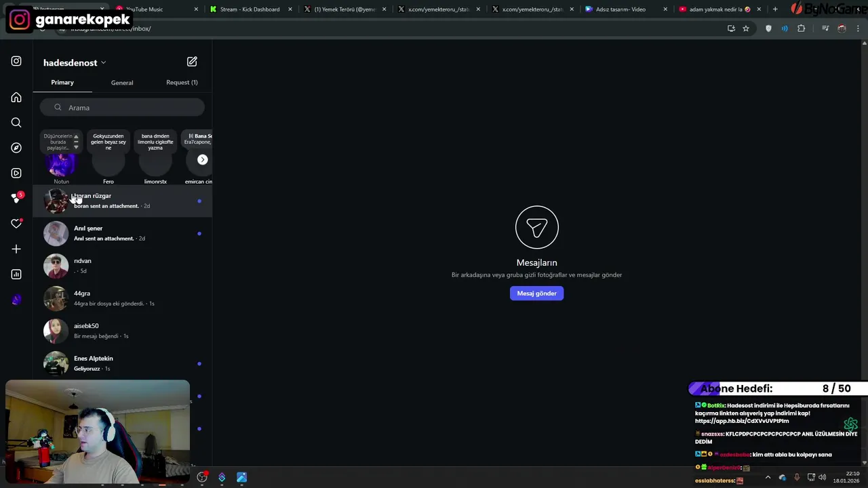Click the microphone tray icon
868x488 pixels.
(x=797, y=477)
